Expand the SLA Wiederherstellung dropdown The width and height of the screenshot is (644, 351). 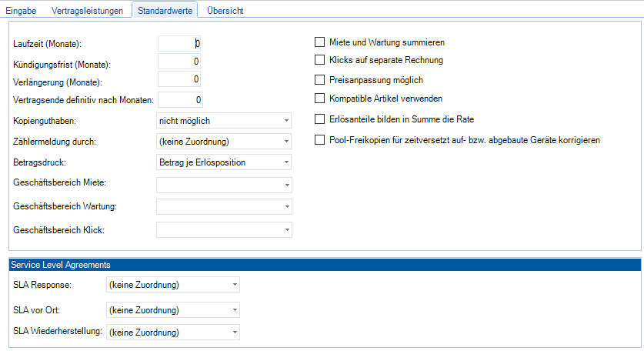[172, 333]
